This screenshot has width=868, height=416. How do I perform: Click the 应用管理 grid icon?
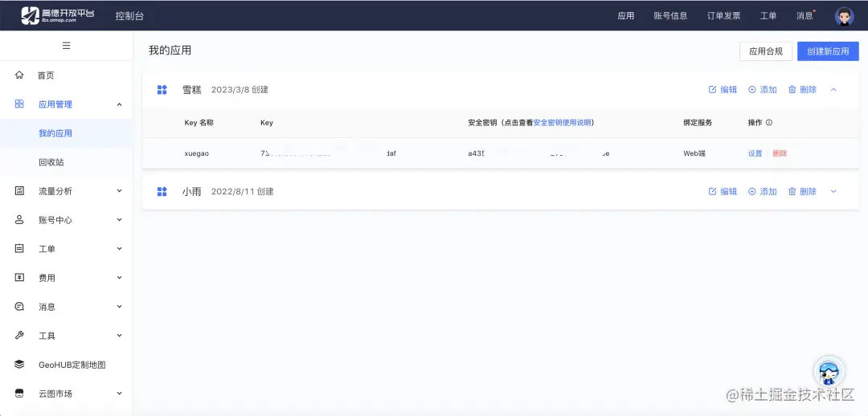point(19,104)
